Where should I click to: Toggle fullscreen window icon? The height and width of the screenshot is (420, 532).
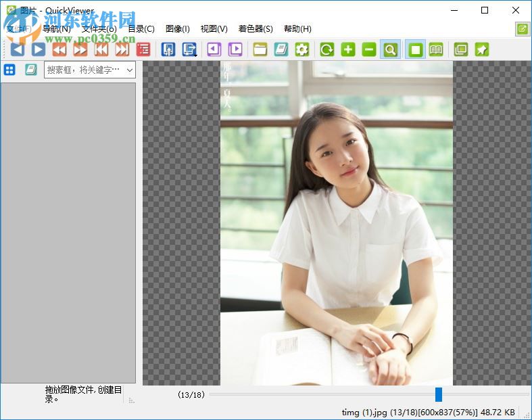461,50
